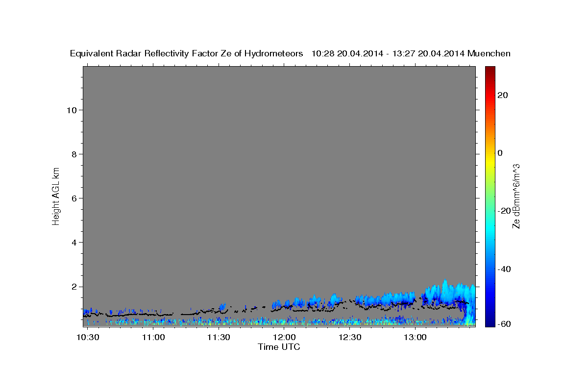Screen dimensions: 588x392
Task: Click the 11:30 time axis label
Action: pos(219,337)
